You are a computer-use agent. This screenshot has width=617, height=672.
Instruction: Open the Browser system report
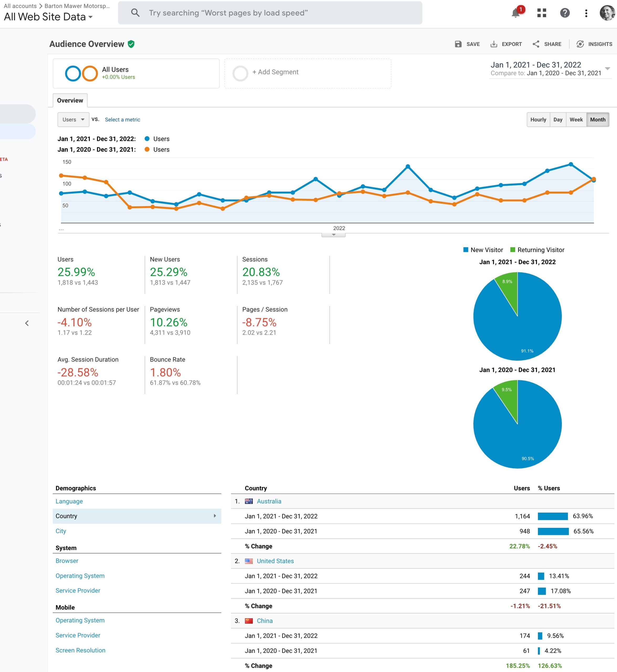67,560
